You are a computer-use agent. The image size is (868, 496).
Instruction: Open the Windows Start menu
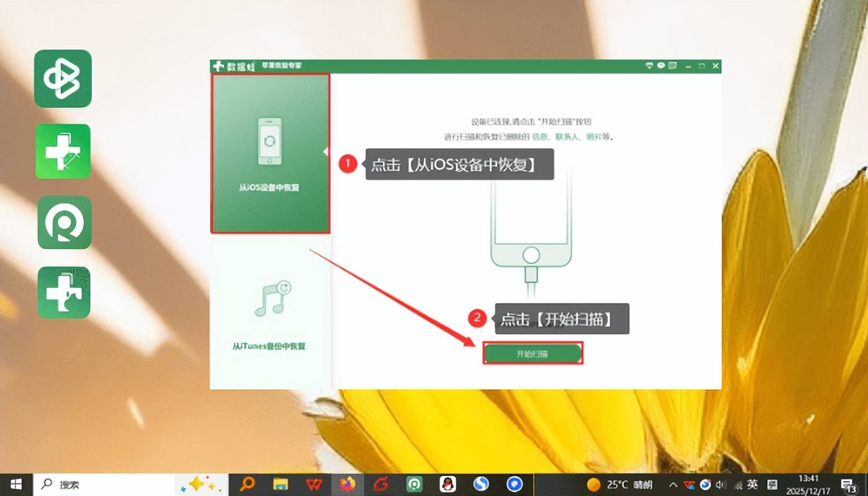(16, 484)
